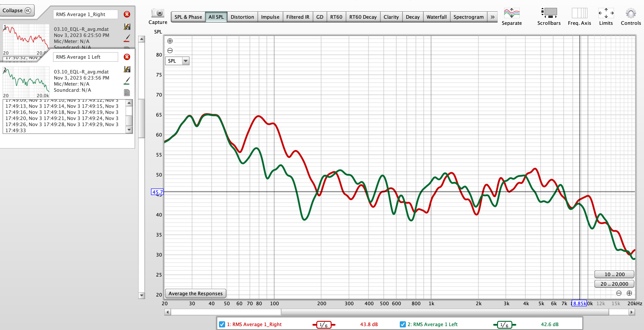Screen dimensions: 644x330
Task: Click horizontal zoom in plus below 20..20,000 button
Action: (629, 293)
